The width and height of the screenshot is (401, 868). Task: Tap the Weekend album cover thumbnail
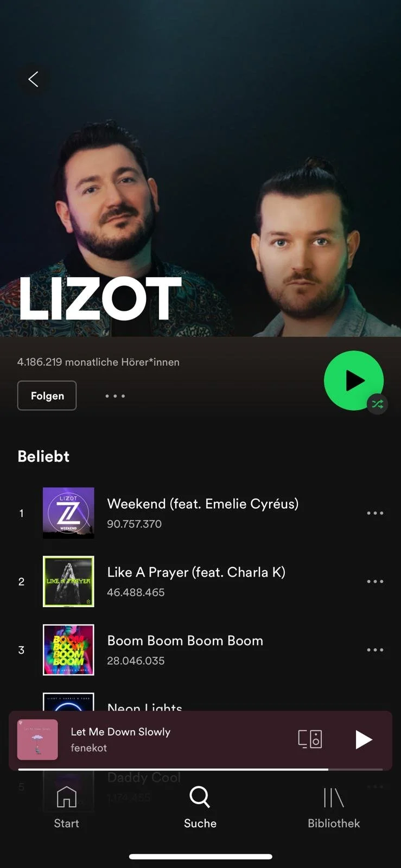(68, 513)
